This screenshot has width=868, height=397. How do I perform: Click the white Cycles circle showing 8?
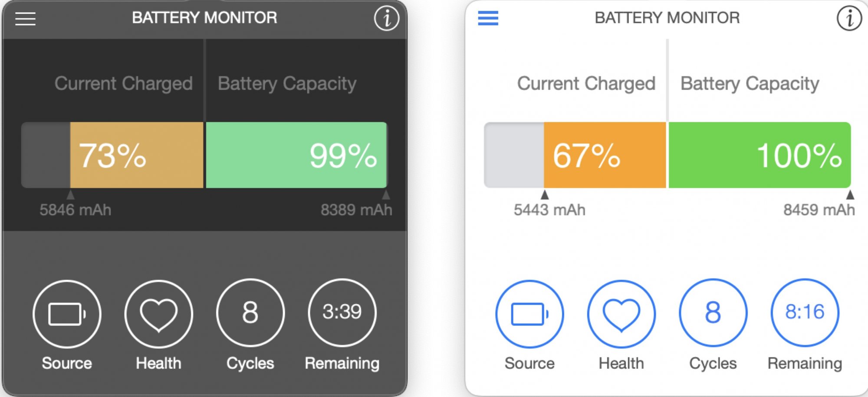point(250,313)
